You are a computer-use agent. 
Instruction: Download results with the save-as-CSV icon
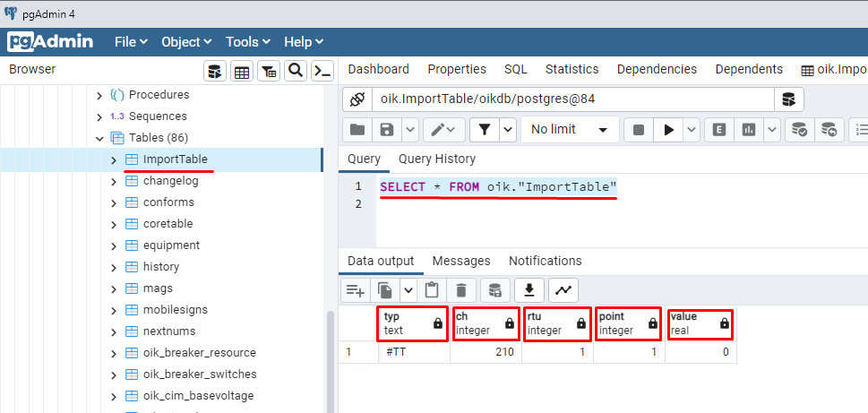pyautogui.click(x=529, y=290)
